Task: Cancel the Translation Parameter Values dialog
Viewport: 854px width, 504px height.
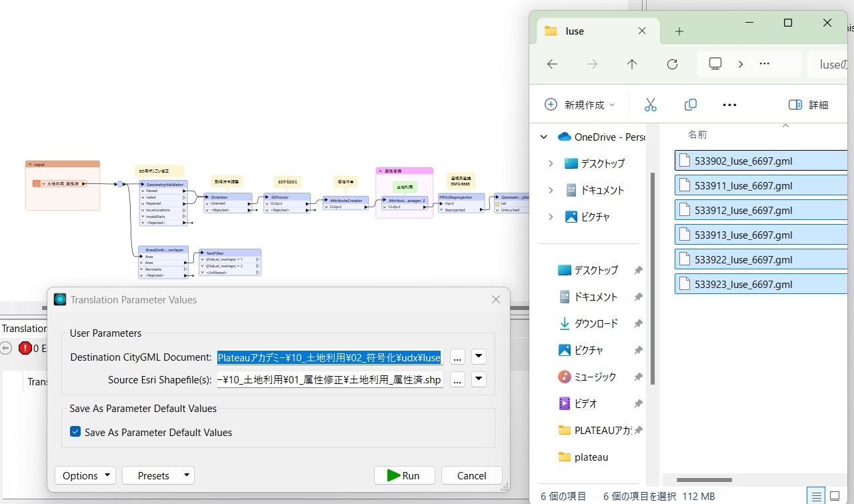Action: [472, 475]
